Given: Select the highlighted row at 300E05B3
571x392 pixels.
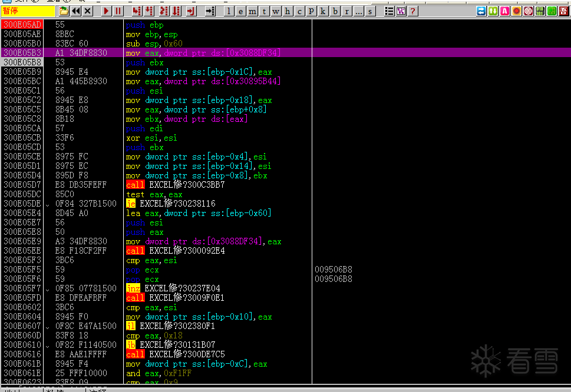Looking at the screenshot, I should pos(285,53).
